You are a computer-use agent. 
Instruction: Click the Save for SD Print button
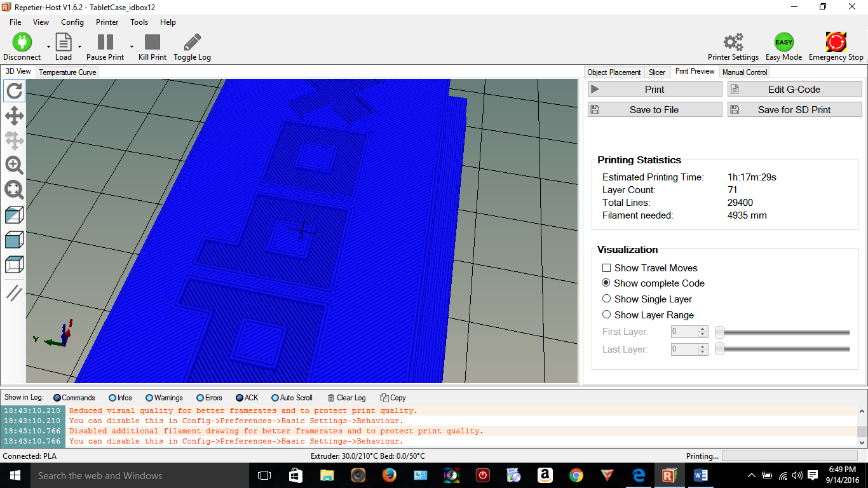coord(794,110)
